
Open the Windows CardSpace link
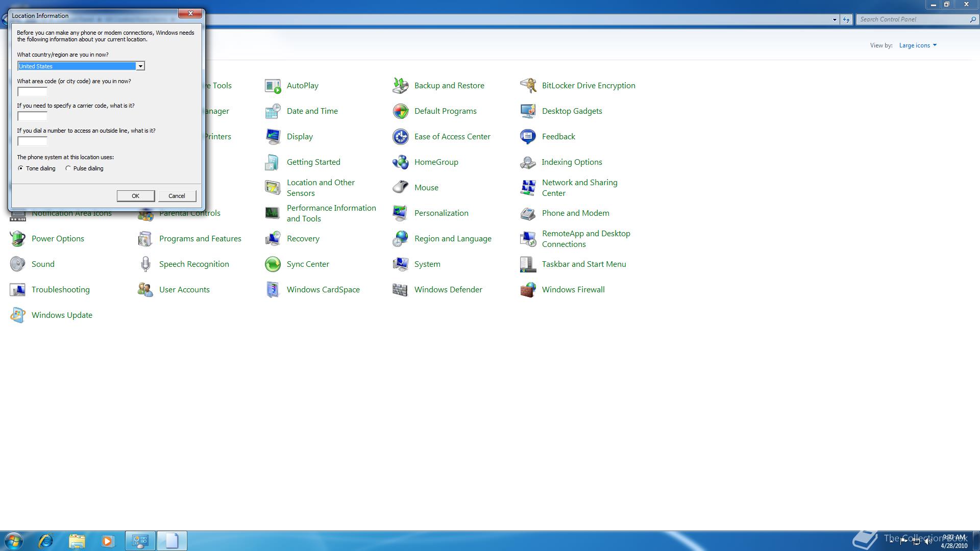point(323,290)
